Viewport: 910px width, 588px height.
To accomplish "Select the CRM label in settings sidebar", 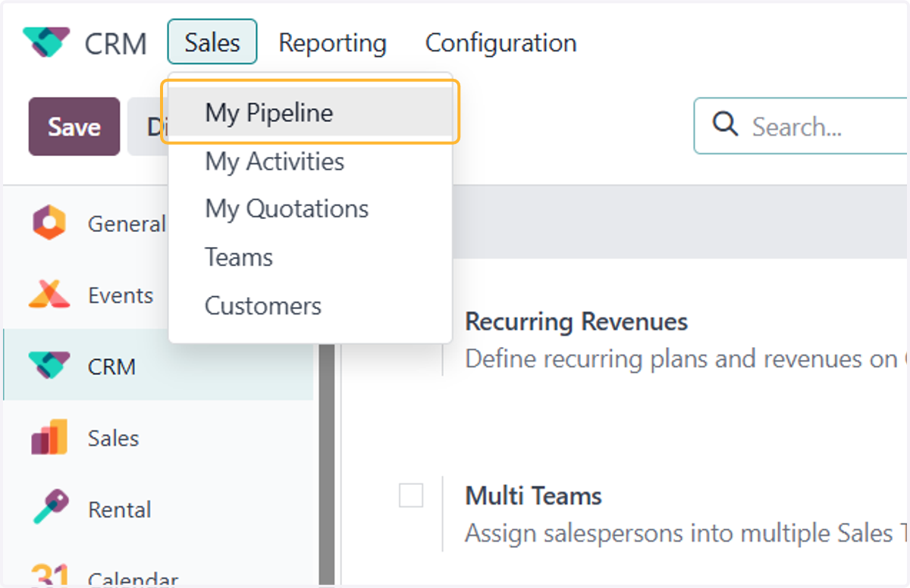I will coord(111,367).
